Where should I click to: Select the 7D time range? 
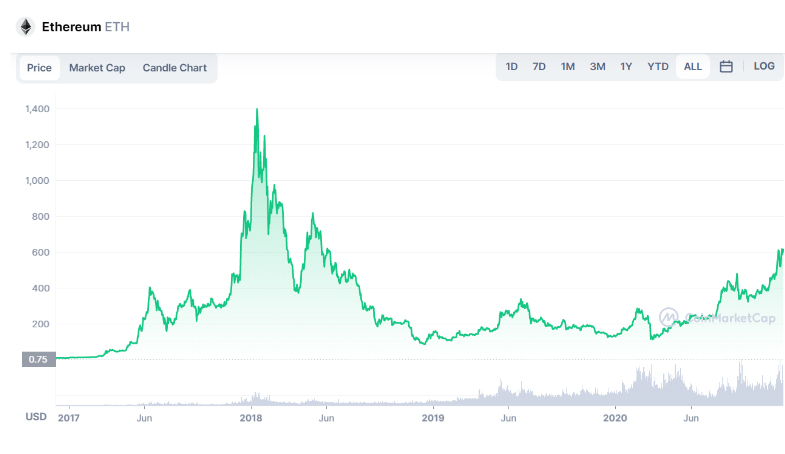[x=539, y=67]
